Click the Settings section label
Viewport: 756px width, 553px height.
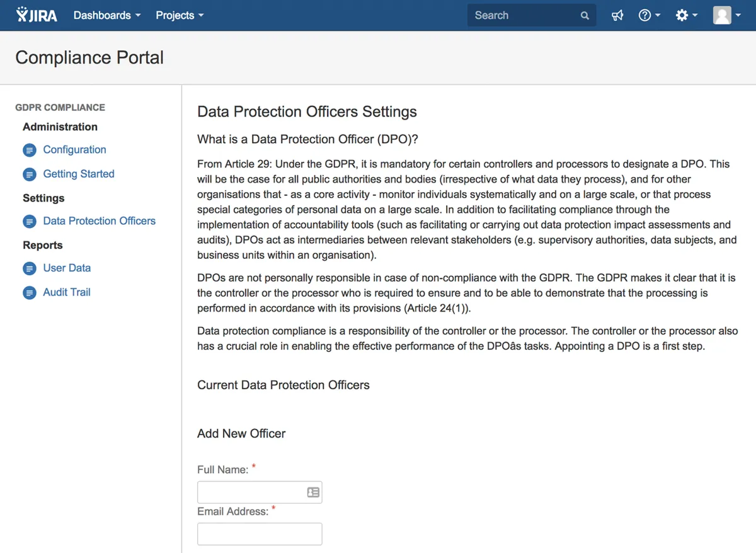pos(43,198)
